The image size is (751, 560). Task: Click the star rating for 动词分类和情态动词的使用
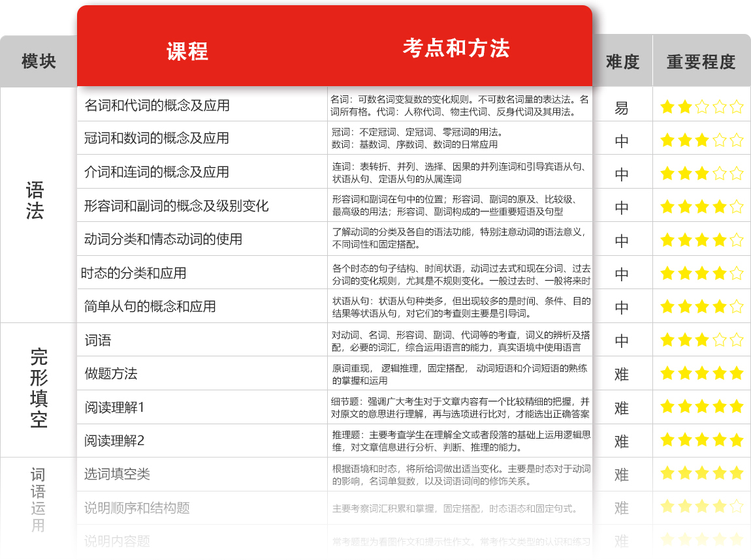701,240
